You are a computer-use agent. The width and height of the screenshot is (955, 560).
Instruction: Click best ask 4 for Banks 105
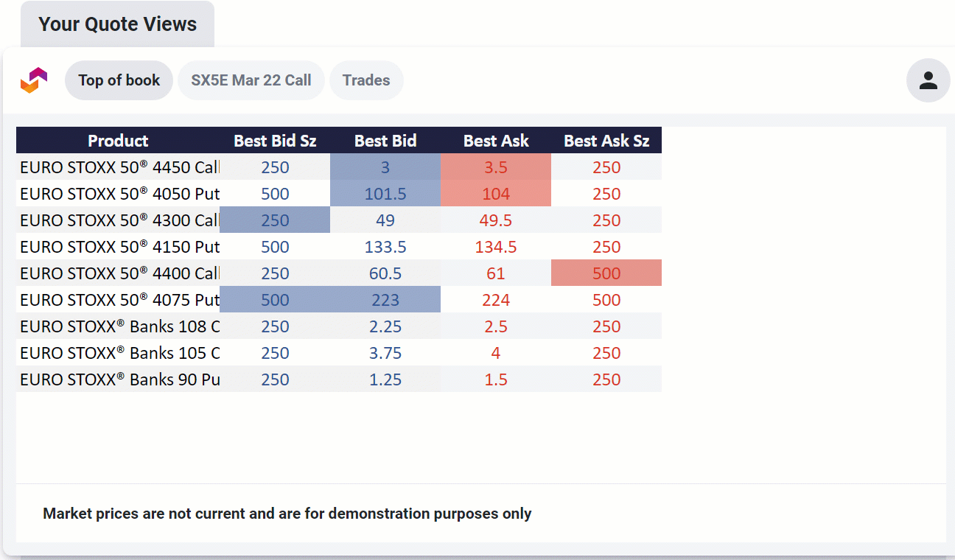pos(496,353)
